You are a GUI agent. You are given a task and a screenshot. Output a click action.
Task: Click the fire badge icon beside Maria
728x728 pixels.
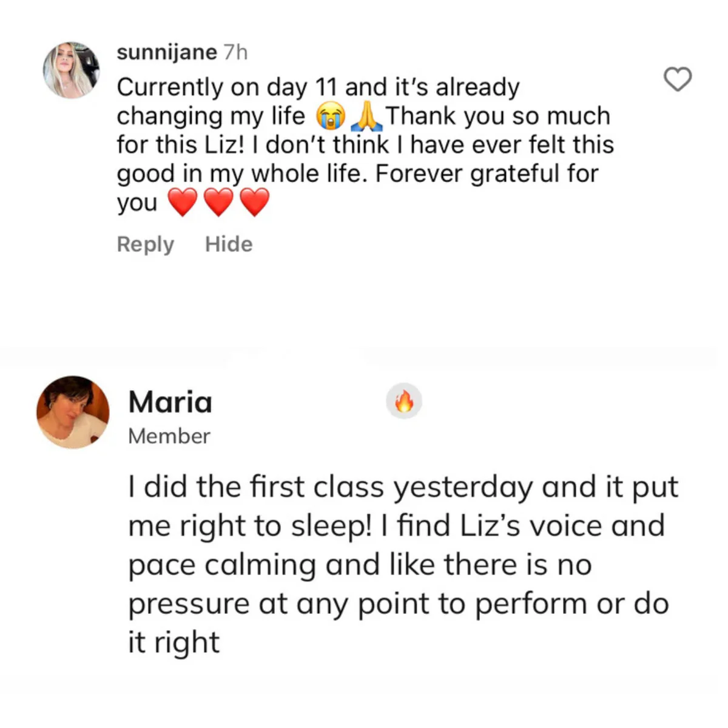(x=404, y=402)
